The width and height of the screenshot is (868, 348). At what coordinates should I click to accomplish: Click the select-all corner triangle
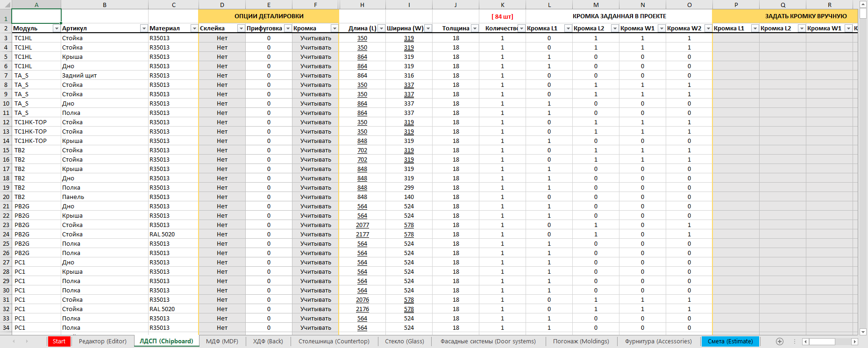pyautogui.click(x=6, y=5)
